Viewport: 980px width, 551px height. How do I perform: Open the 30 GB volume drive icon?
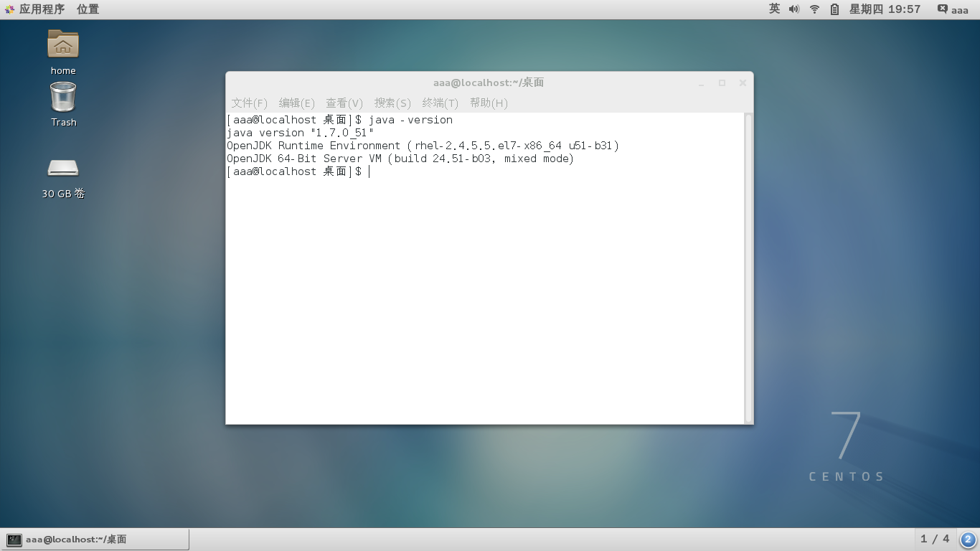tap(63, 168)
